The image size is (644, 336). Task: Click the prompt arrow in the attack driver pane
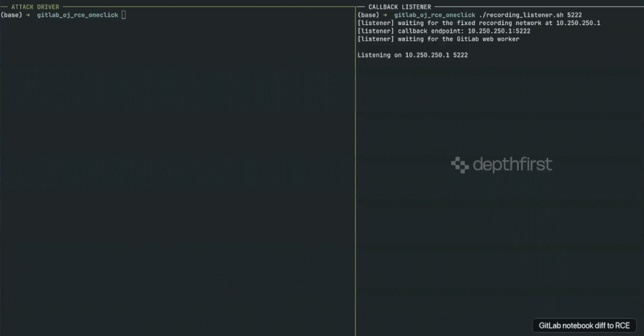(28, 15)
